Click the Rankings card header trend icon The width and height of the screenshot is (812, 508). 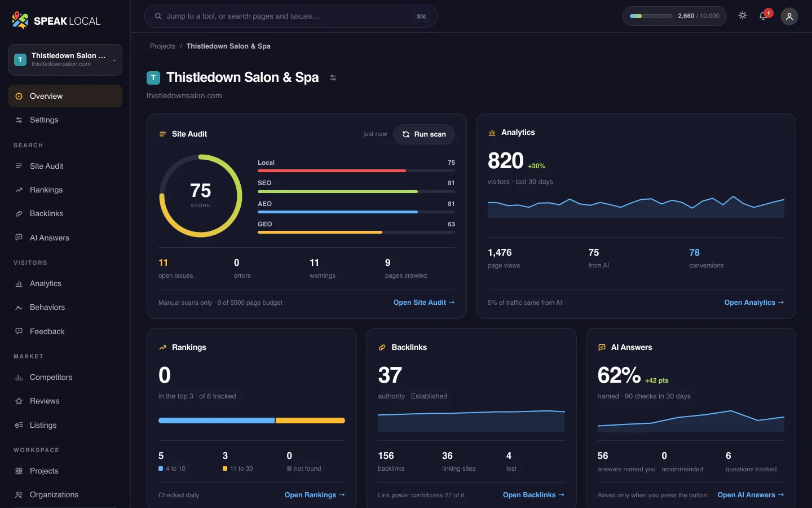162,347
